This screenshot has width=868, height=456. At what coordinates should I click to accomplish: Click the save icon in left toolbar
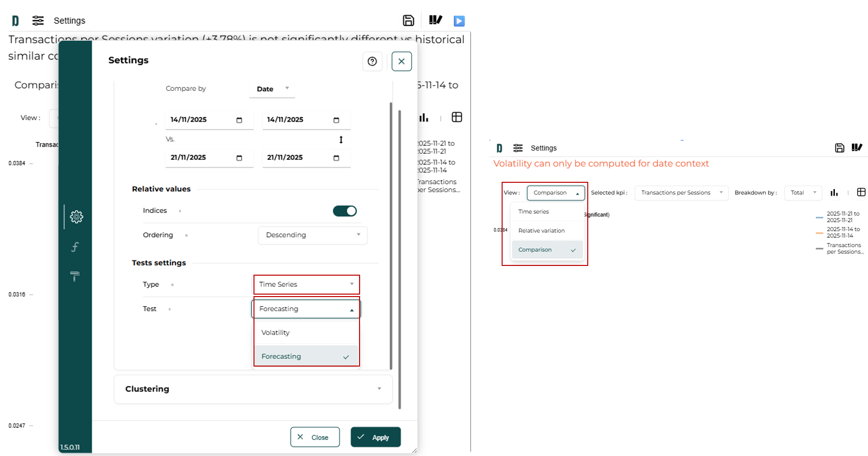[408, 20]
